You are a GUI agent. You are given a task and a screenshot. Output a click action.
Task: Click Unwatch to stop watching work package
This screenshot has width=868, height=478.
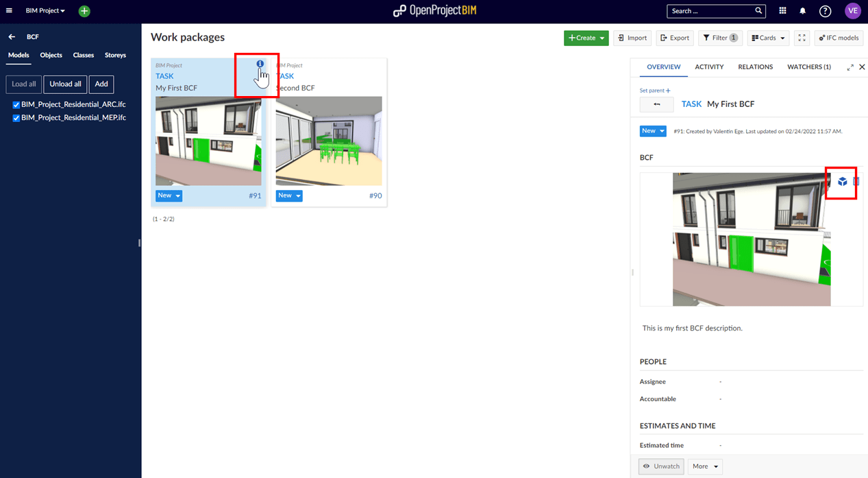(x=660, y=466)
